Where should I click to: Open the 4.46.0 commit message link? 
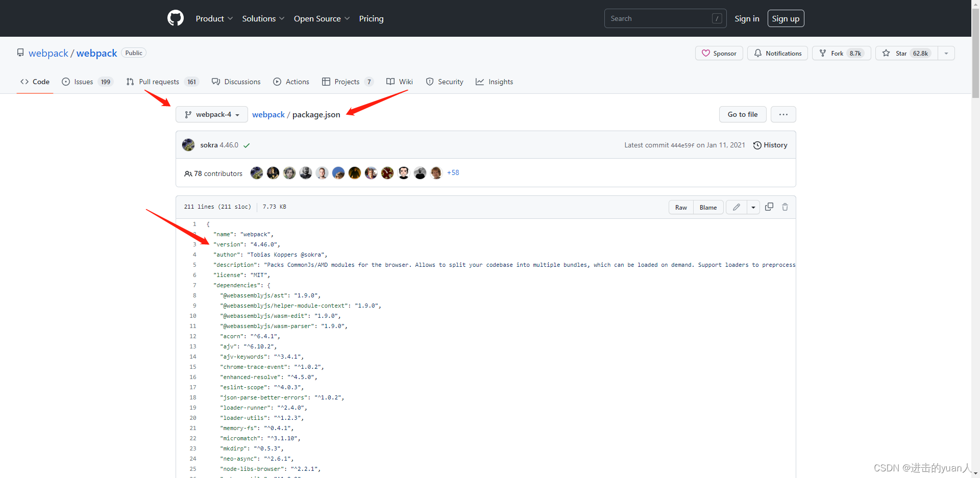229,145
